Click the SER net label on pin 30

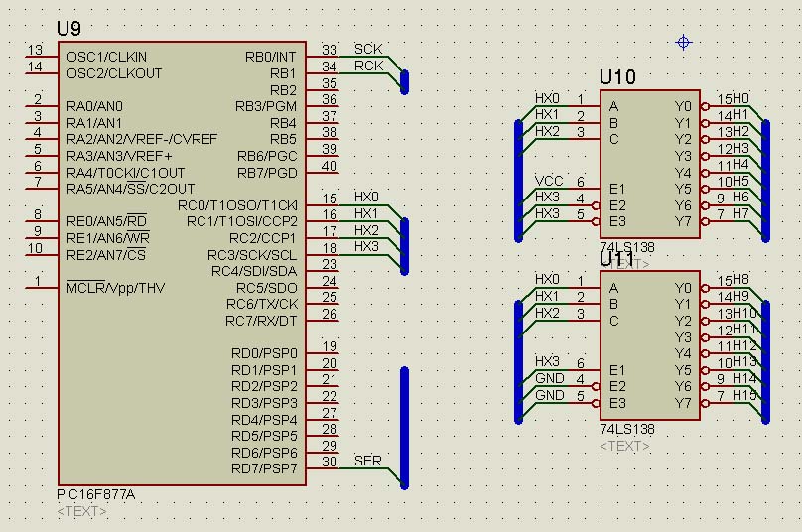point(368,461)
